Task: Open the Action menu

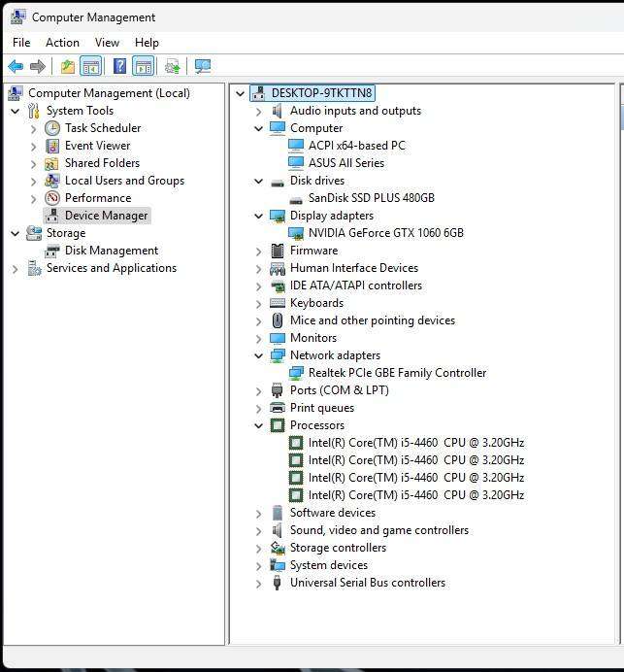Action: pos(62,43)
